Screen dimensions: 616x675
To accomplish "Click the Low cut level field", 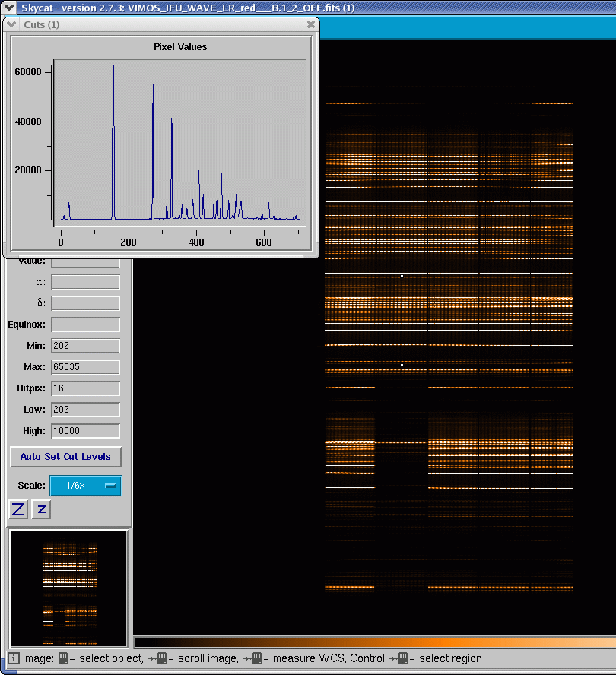I will (x=85, y=410).
